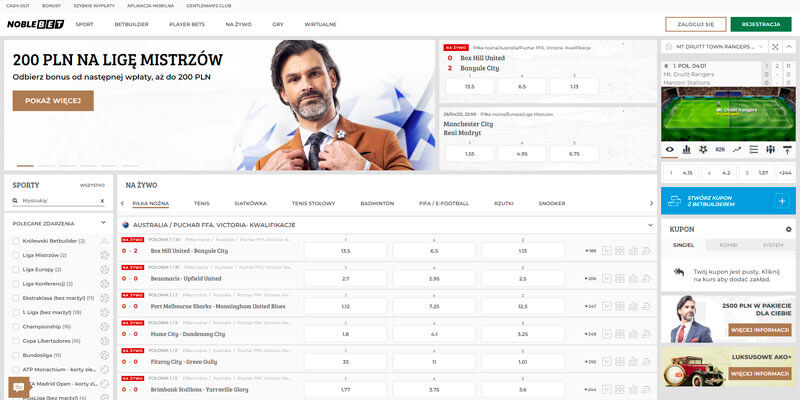Open statistics icon for Brimbank Stallions row
The width and height of the screenshot is (800, 400).
tap(633, 389)
